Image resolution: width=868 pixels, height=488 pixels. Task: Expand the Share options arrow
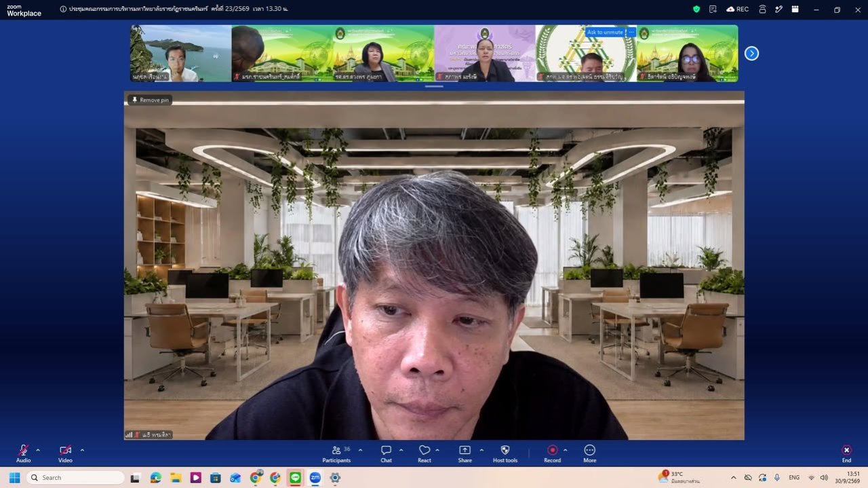(481, 450)
